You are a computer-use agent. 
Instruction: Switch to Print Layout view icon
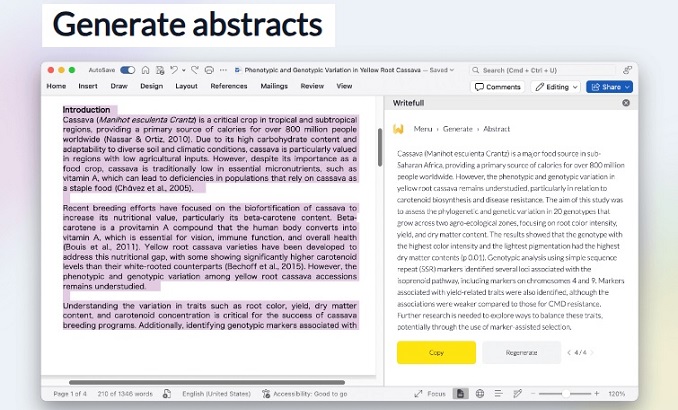pyautogui.click(x=460, y=394)
